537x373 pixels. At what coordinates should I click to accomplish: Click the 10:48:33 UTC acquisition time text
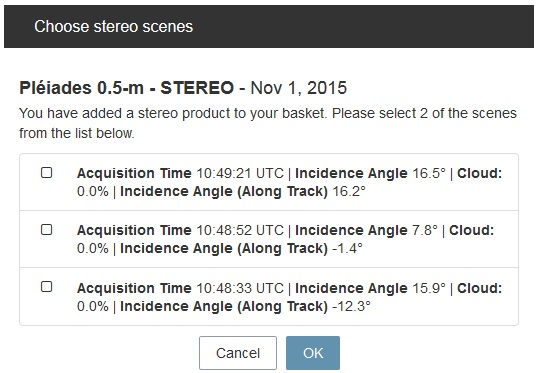click(x=240, y=288)
